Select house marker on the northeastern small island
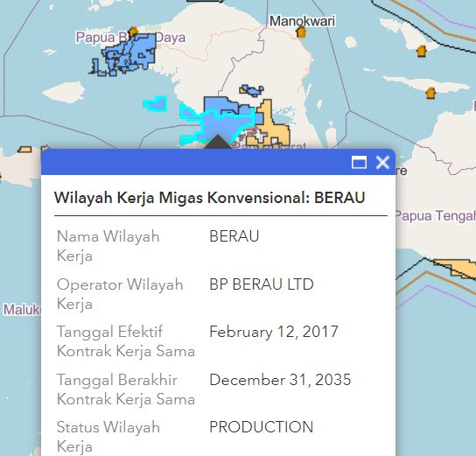The width and height of the screenshot is (476, 456). pos(422,51)
